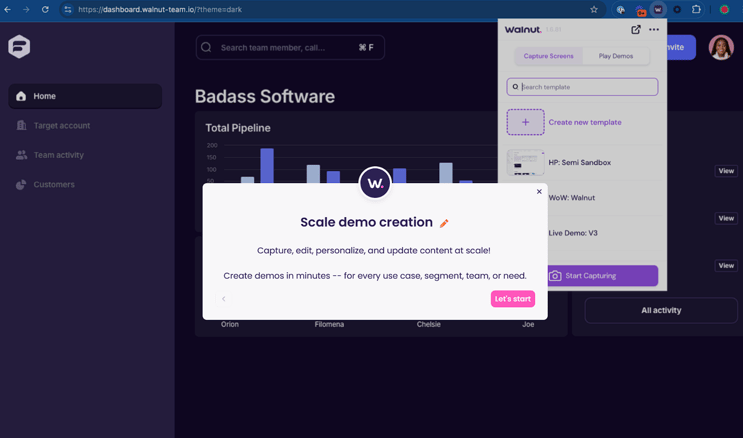Select the HP: Semi Sandbox template
Viewport: 743px width, 438px height.
[x=582, y=163]
